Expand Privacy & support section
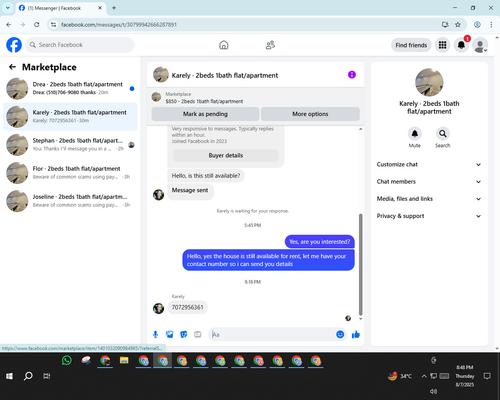The width and height of the screenshot is (500, 400). (429, 216)
